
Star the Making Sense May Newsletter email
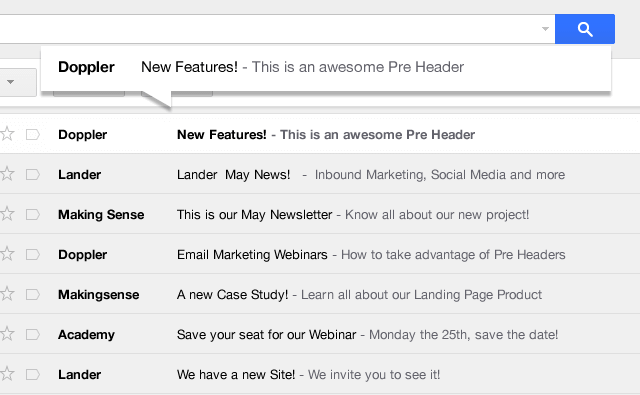coord(7,214)
